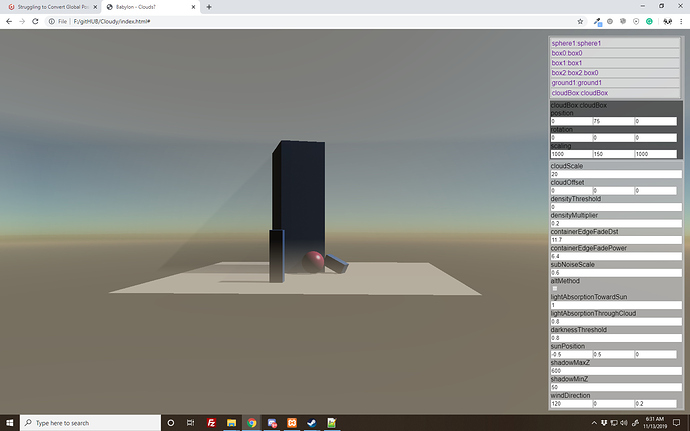Open the Chrome profile avatar
This screenshot has height=431, width=690.
[668, 21]
